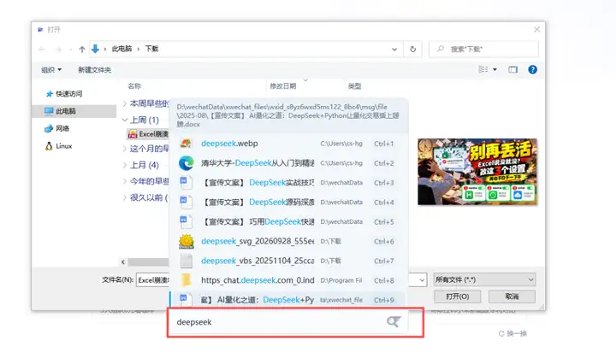Collapse the 上周 (1) group chevron
This screenshot has height=364, width=616.
coord(125,120)
